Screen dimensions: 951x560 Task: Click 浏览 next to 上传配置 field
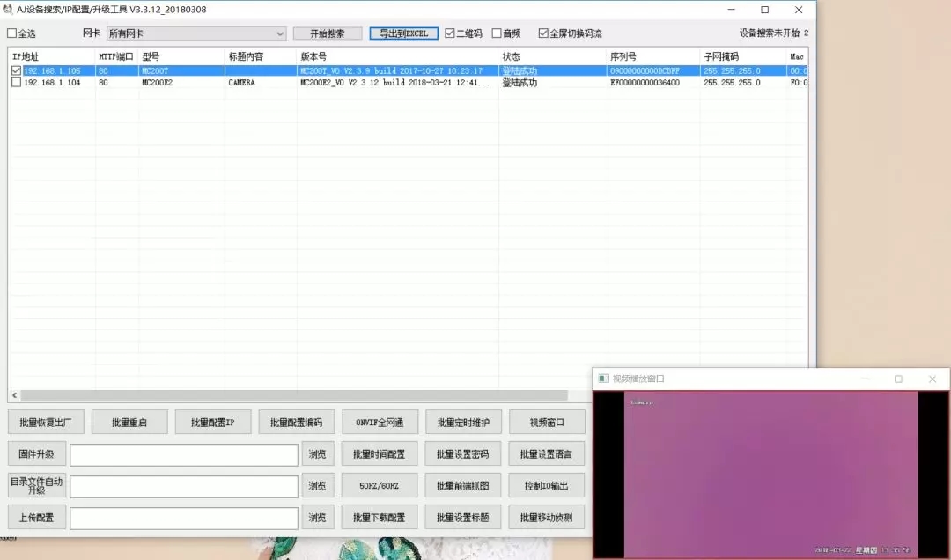pos(317,518)
